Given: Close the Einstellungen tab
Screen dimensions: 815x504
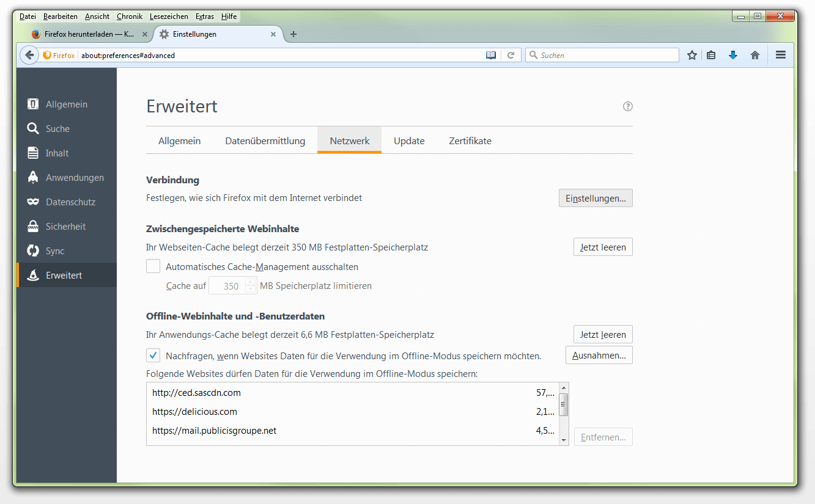Looking at the screenshot, I should [273, 34].
